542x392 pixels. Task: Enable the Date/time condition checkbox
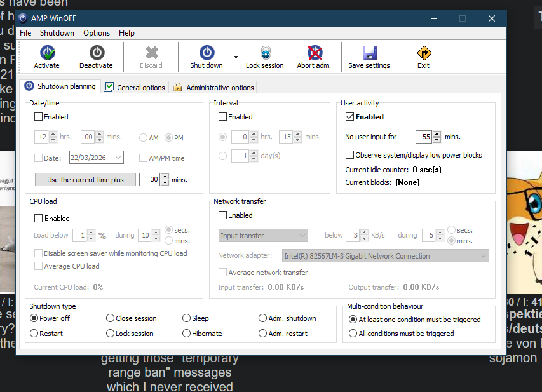pos(38,117)
